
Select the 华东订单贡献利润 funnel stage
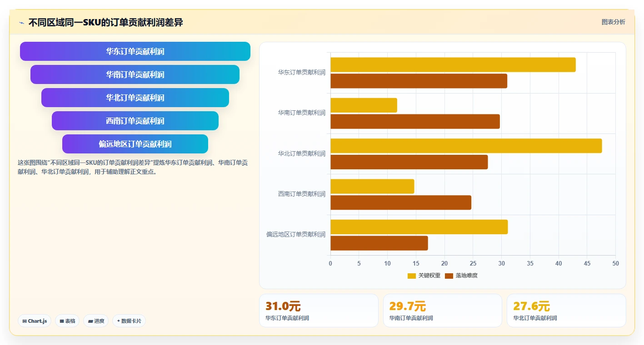[135, 51]
